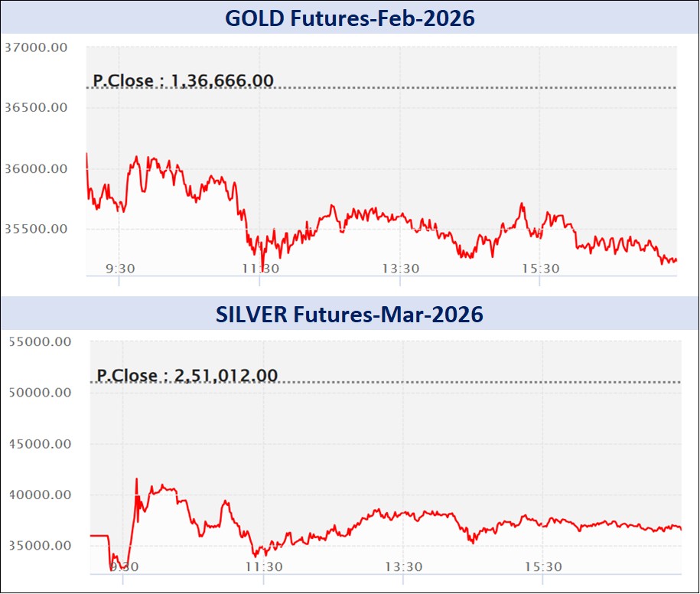The image size is (700, 594).
Task: Click the 13:30 time marker on silver chart
Action: [x=403, y=566]
